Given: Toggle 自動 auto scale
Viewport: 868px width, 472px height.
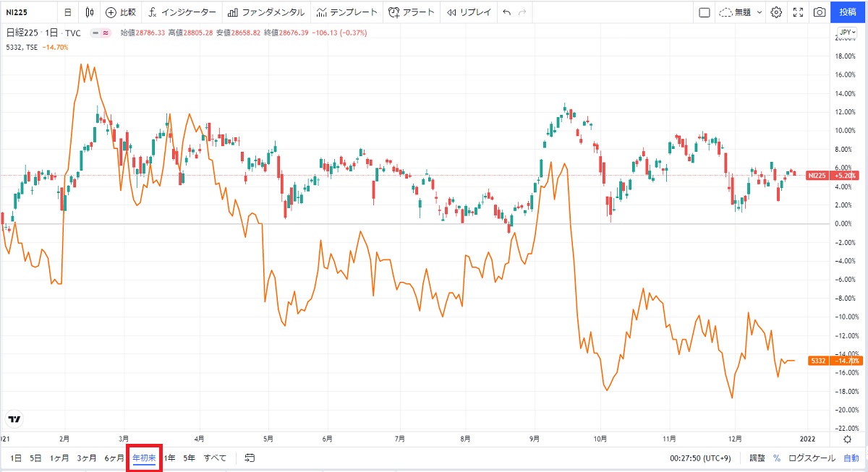Looking at the screenshot, I should point(851,458).
